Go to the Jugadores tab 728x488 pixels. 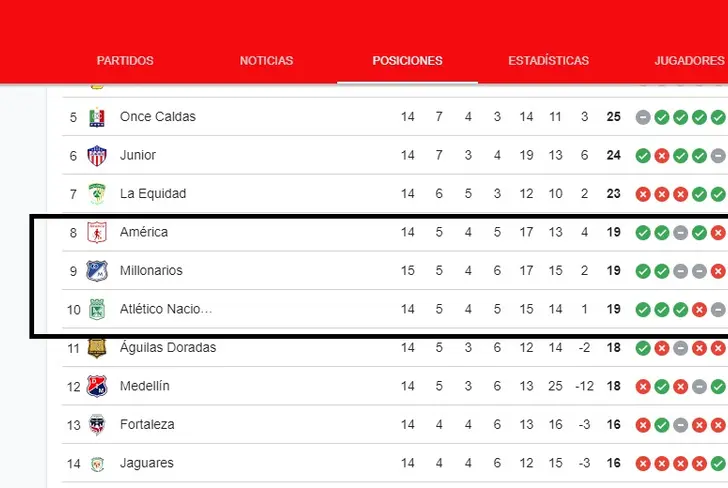689,61
